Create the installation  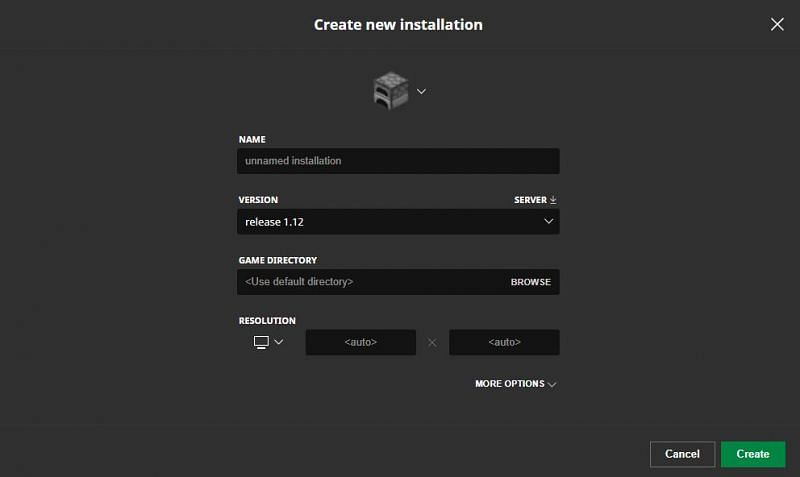753,454
